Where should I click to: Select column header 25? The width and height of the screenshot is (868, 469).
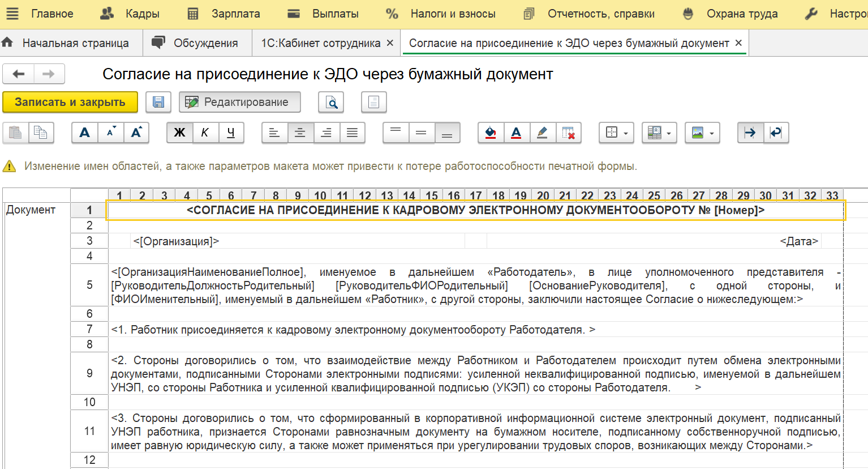point(654,195)
